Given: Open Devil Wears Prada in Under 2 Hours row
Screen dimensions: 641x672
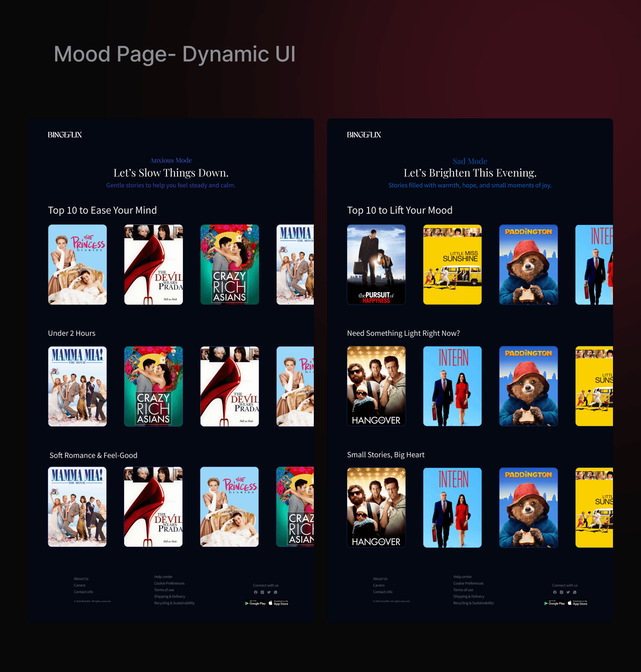Looking at the screenshot, I should pyautogui.click(x=230, y=387).
